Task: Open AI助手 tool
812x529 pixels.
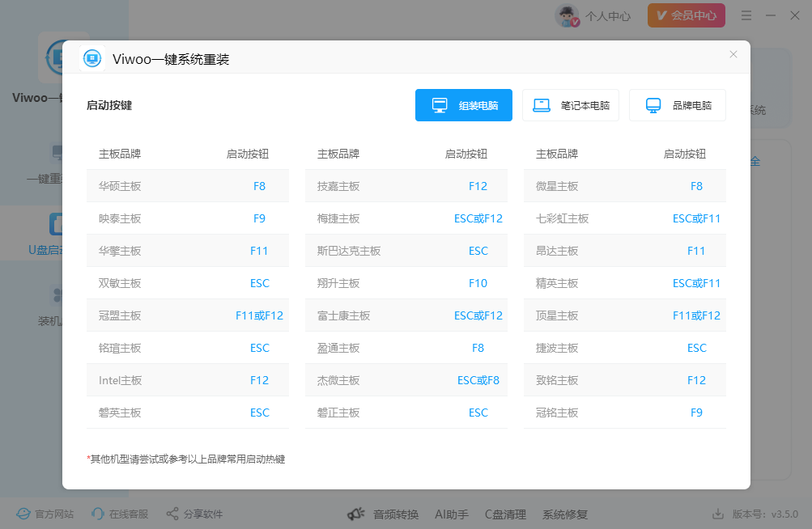Action: tap(452, 514)
